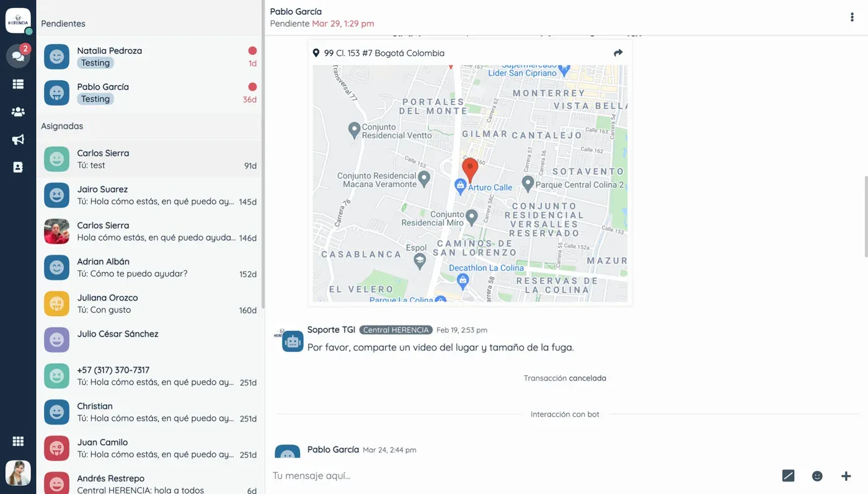
Task: Click the conversation list scrollbar
Action: click(263, 155)
